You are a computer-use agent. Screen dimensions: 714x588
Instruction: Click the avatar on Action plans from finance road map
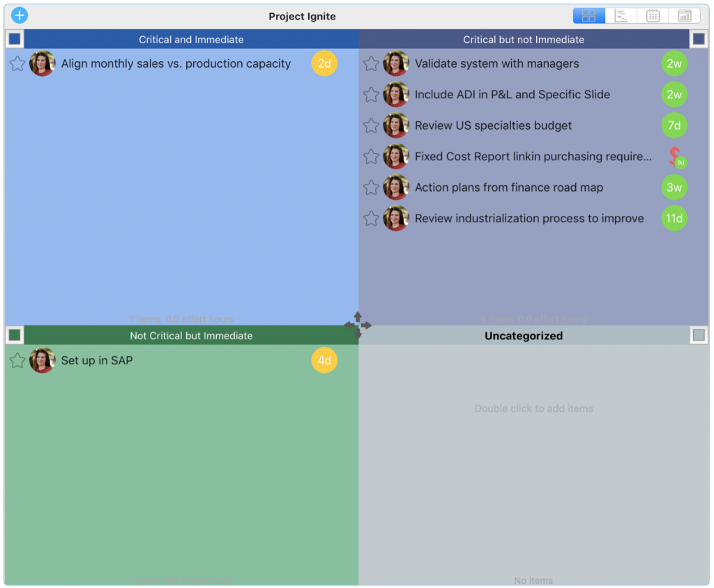pos(395,187)
